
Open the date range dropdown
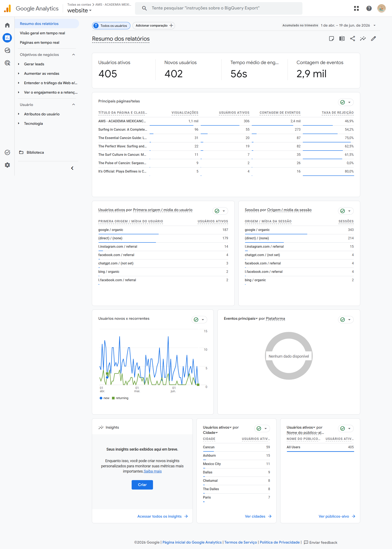click(x=374, y=25)
